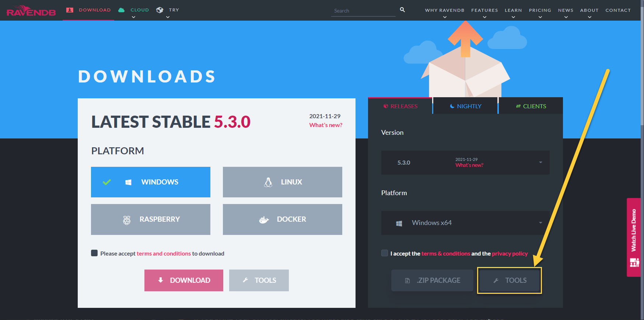Click the Windows logo on WINDOWS platform button
The width and height of the screenshot is (644, 320).
coord(128,182)
